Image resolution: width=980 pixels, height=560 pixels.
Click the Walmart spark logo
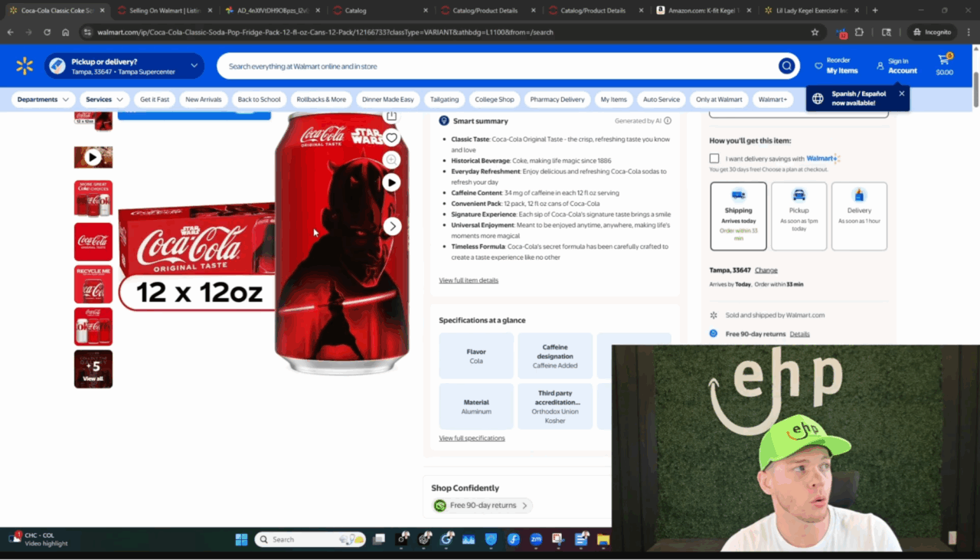[24, 65]
